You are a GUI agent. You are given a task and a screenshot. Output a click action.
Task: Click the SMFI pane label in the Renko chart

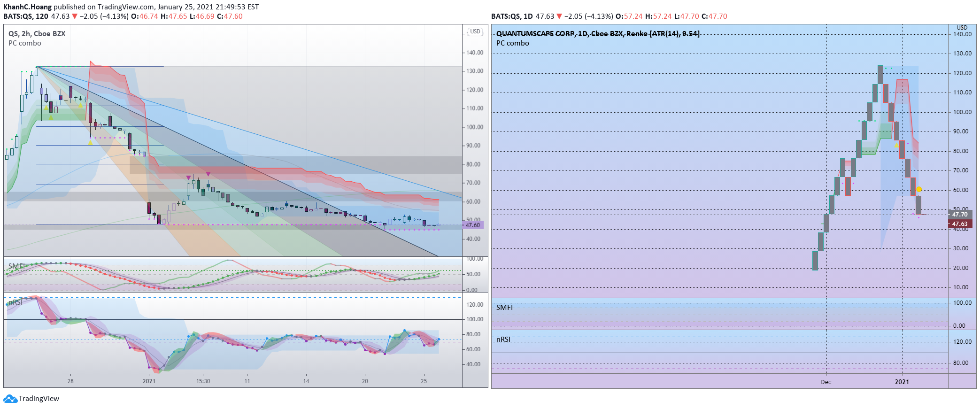pyautogui.click(x=504, y=308)
